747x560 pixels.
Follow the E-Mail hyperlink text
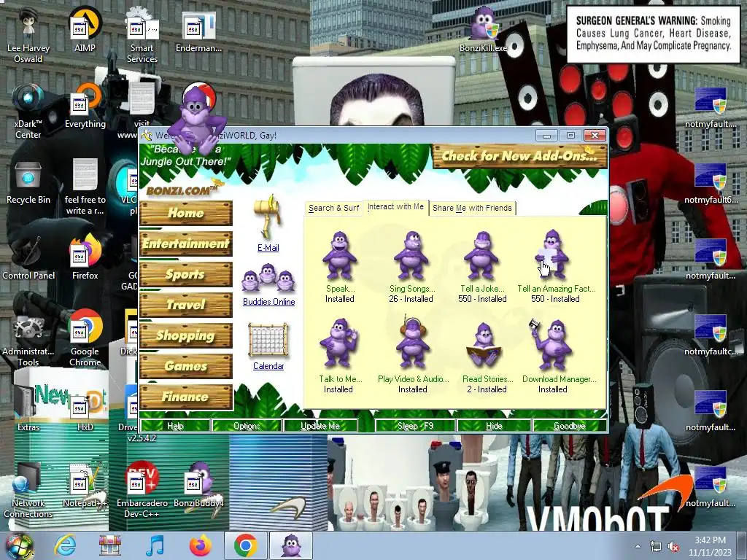coord(268,248)
